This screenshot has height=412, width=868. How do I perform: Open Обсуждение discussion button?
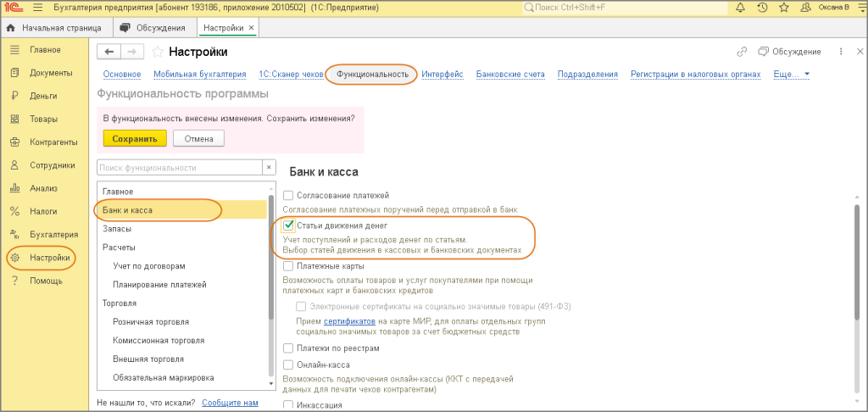click(x=789, y=52)
